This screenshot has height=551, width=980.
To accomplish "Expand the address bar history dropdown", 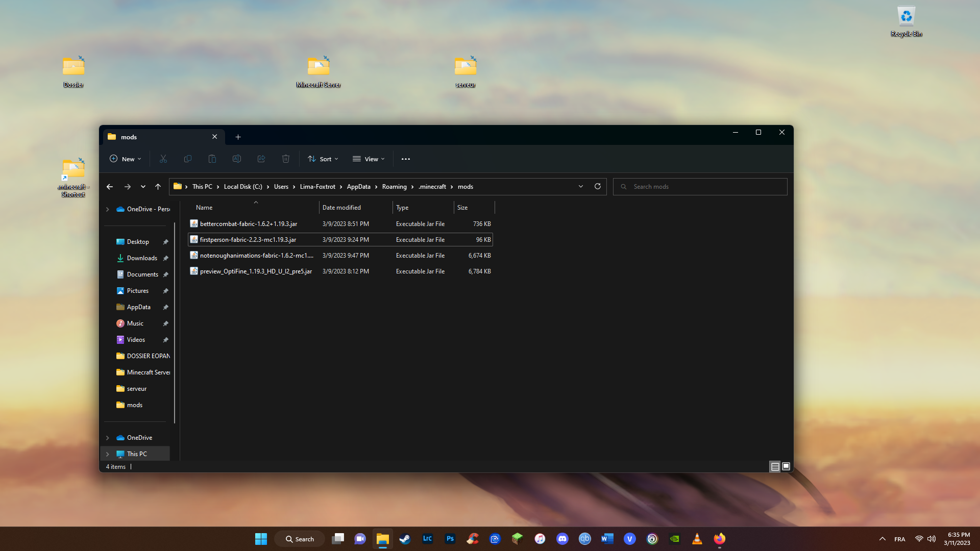I will 581,186.
